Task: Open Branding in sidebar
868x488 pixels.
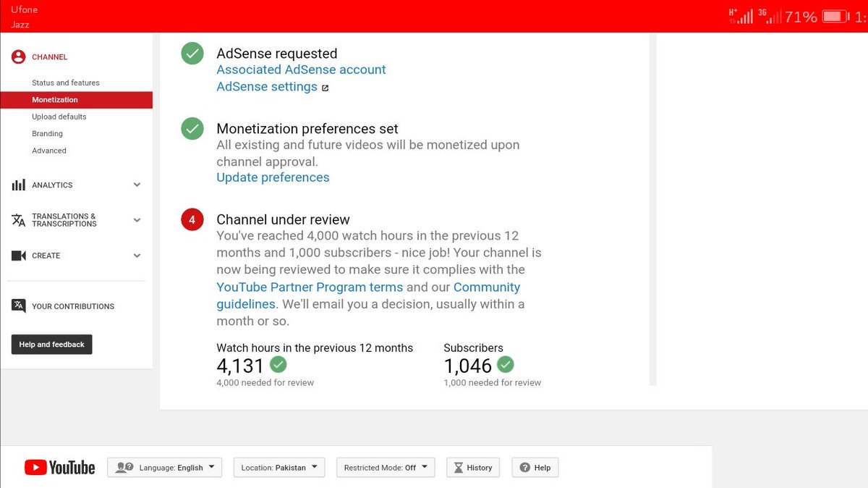Action: coord(47,134)
